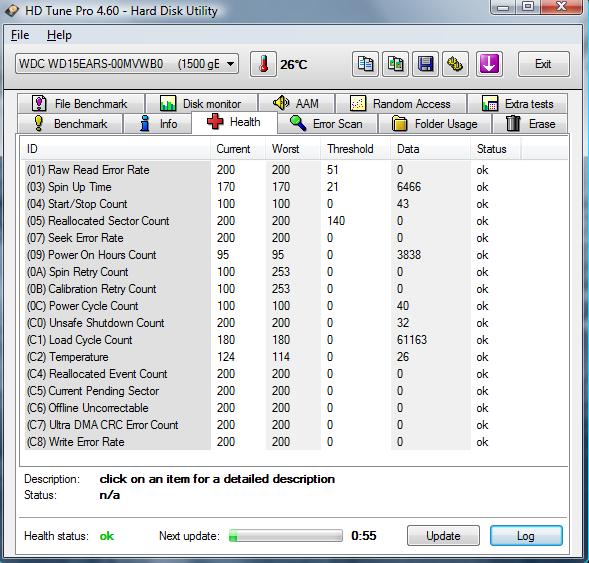The height and width of the screenshot is (563, 589).
Task: Switch to the Error Scan tab
Action: click(327, 124)
